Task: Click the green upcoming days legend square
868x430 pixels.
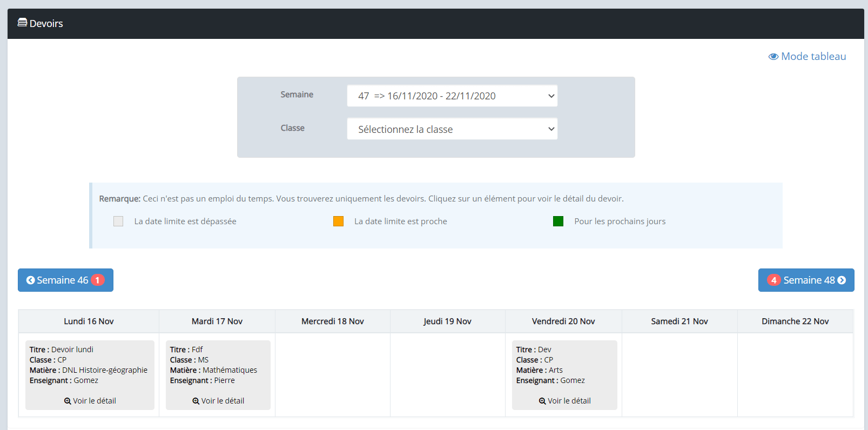Action: tap(558, 221)
